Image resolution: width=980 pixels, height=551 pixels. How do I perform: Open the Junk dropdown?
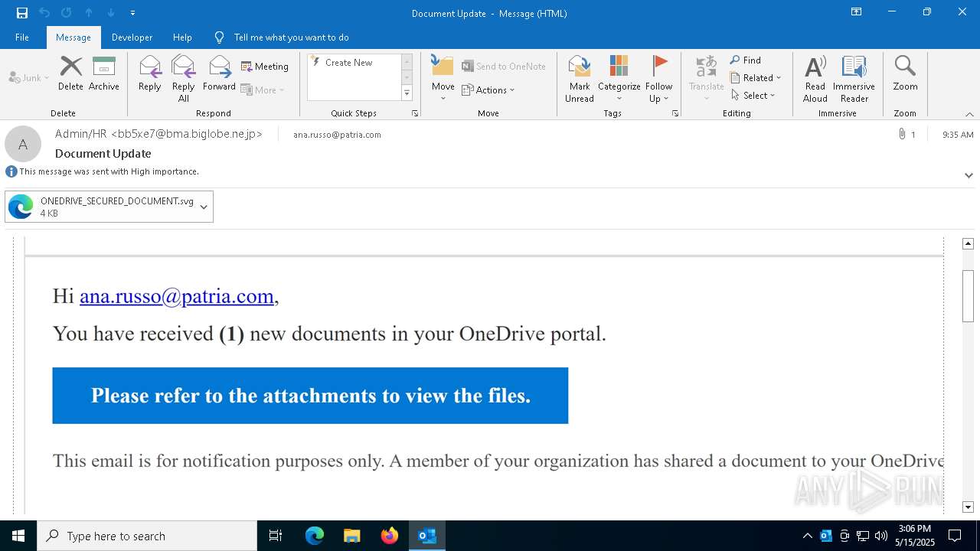pos(29,77)
